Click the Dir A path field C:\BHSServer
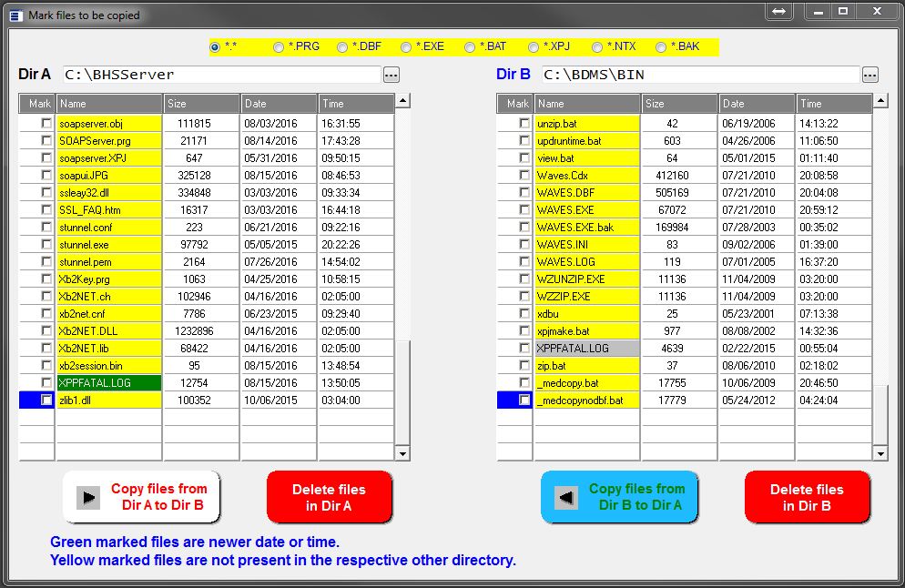Viewport: 905px width, 588px height. click(220, 75)
